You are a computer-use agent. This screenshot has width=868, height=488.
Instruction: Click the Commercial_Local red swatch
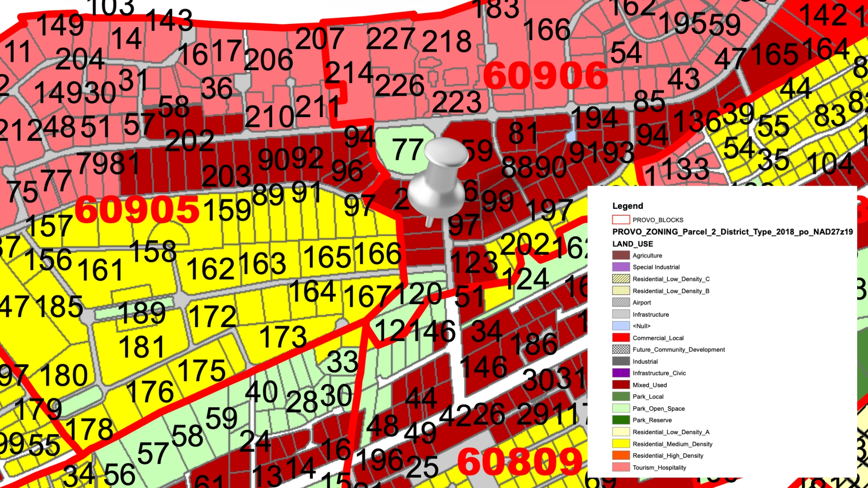[x=621, y=338]
